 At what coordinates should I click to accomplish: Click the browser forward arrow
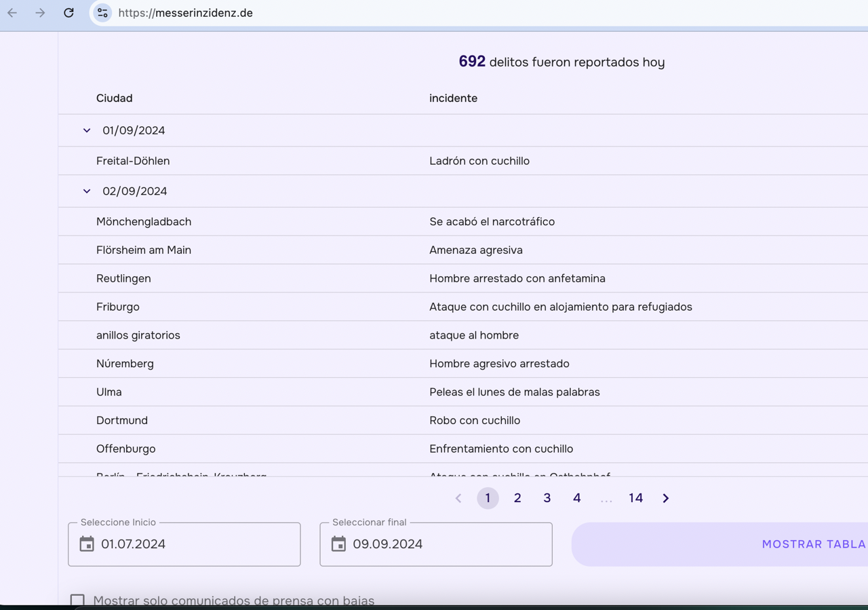[40, 13]
